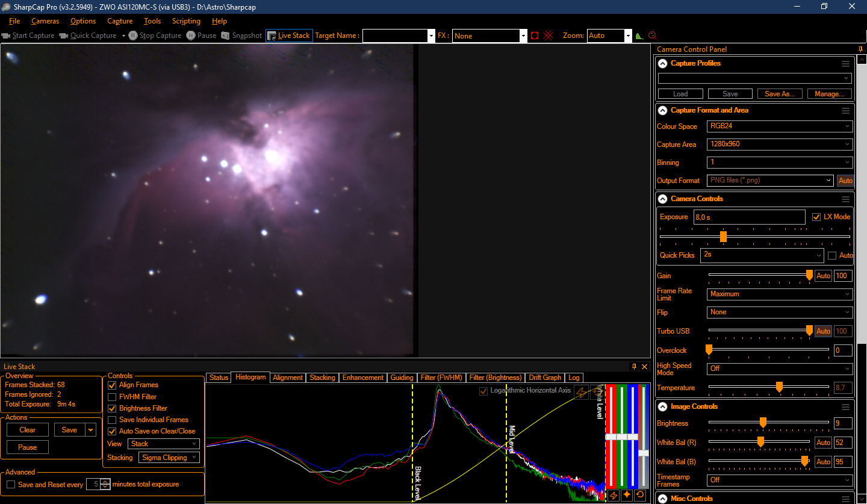867x504 pixels.
Task: Open the Scripting menu
Action: coord(186,21)
